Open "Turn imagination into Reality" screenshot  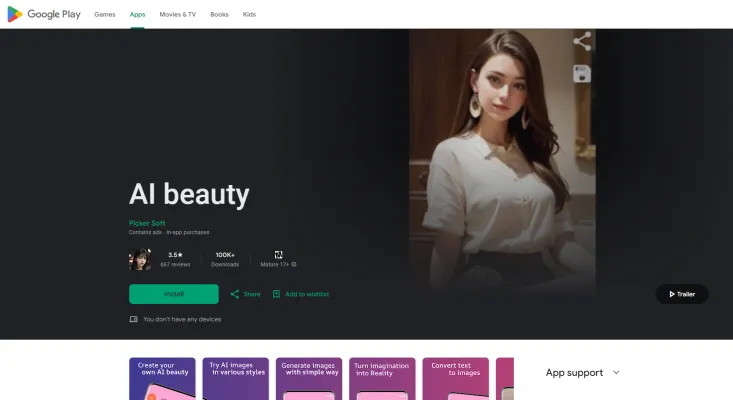pyautogui.click(x=382, y=379)
